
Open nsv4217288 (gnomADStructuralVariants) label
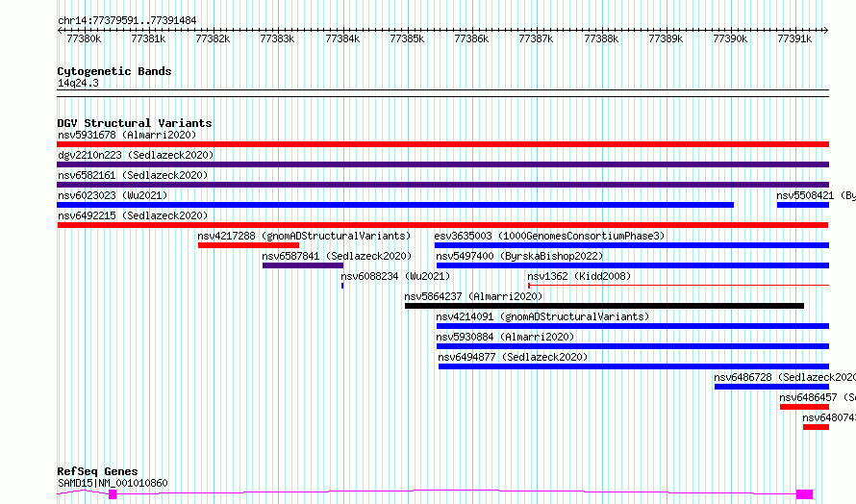coord(304,236)
